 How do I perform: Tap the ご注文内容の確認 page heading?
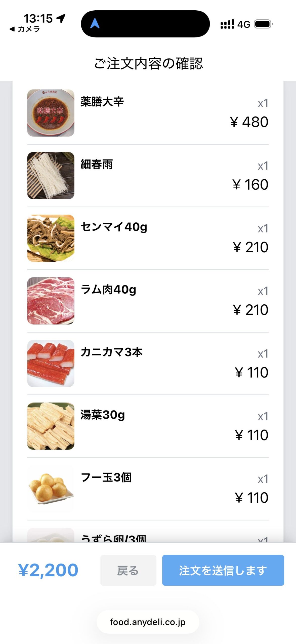point(148,63)
